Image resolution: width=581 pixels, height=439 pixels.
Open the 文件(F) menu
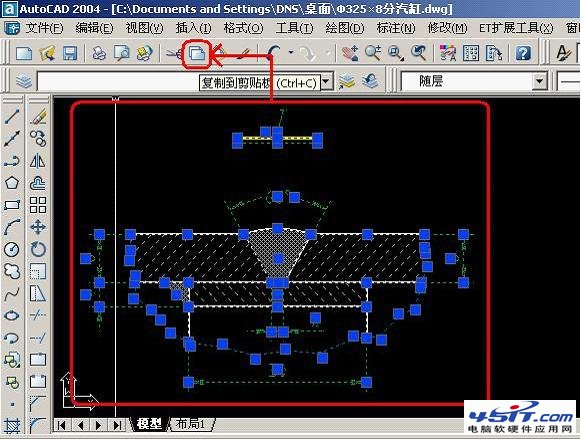tap(44, 29)
